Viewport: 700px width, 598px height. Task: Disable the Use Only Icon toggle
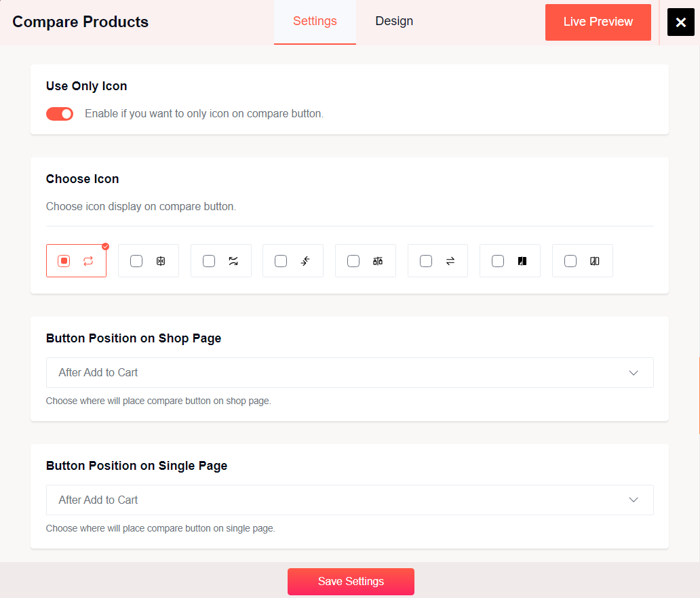click(59, 114)
